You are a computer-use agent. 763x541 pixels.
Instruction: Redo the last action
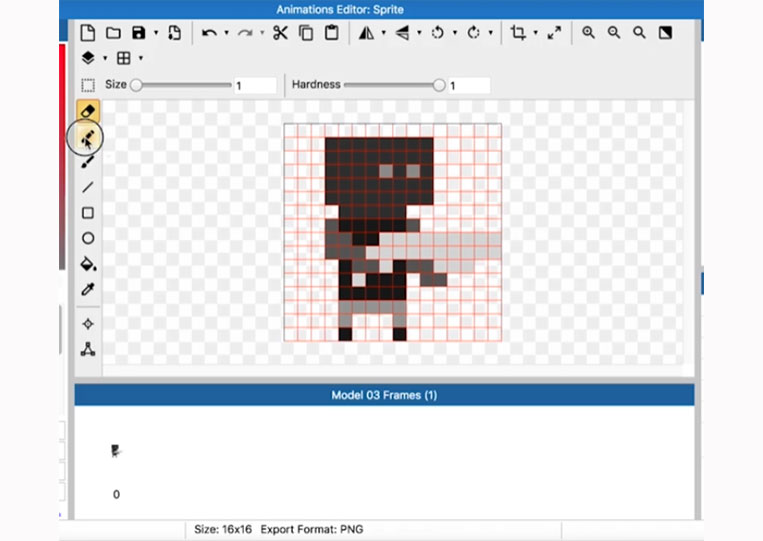click(245, 33)
